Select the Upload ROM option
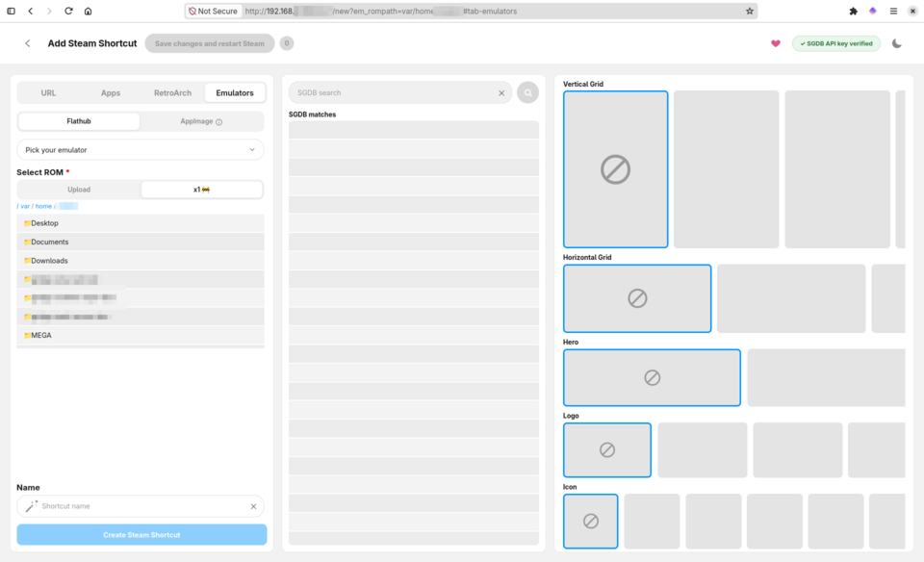Image resolution: width=924 pixels, height=562 pixels. 79,190
